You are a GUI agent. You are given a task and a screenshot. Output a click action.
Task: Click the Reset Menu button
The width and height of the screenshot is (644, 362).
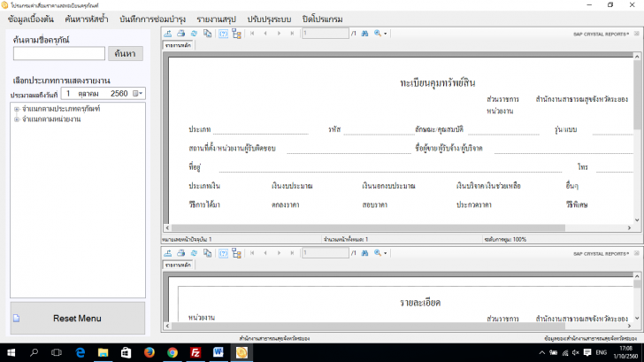click(x=78, y=318)
